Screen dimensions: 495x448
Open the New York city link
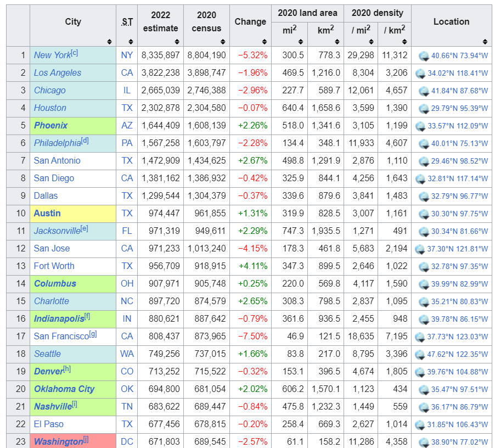(52, 55)
